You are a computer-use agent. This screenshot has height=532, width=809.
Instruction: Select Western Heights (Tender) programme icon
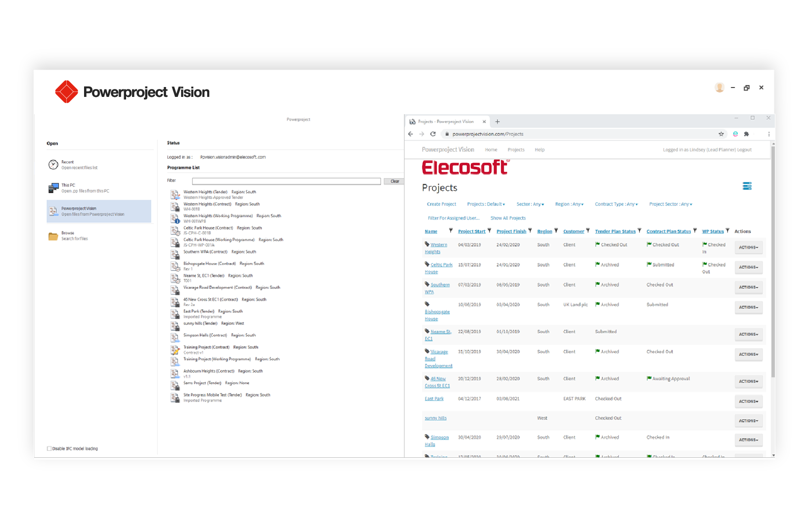coord(175,194)
